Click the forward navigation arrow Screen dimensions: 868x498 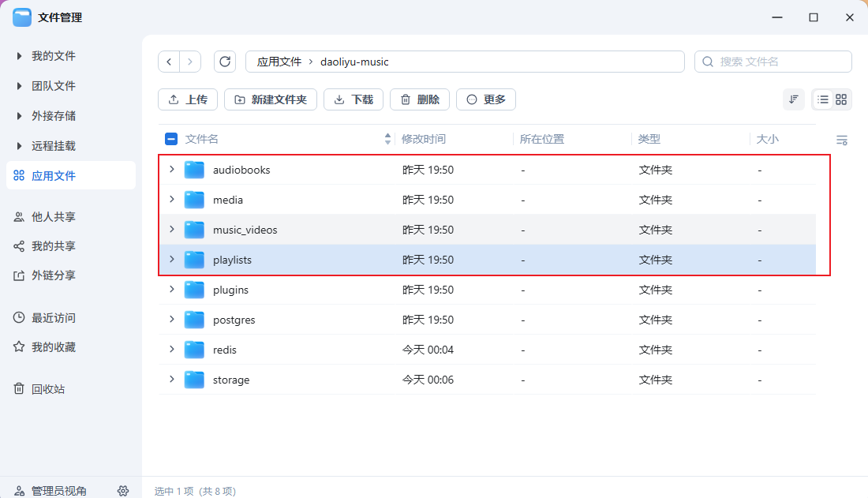pos(190,62)
